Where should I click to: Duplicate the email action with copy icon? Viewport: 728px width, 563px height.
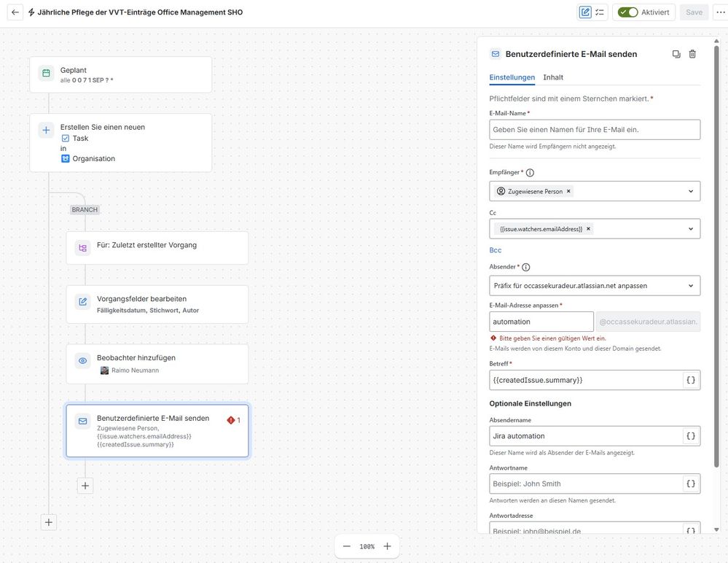(676, 54)
